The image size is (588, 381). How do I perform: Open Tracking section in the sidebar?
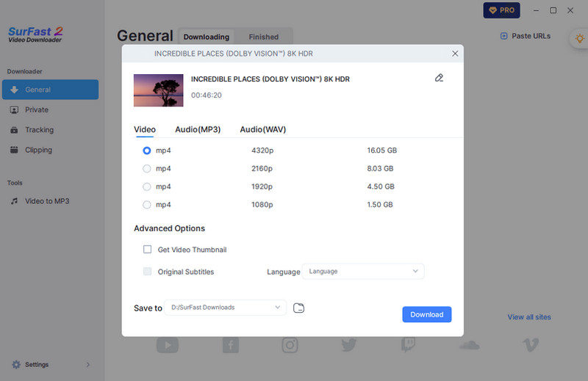click(39, 130)
